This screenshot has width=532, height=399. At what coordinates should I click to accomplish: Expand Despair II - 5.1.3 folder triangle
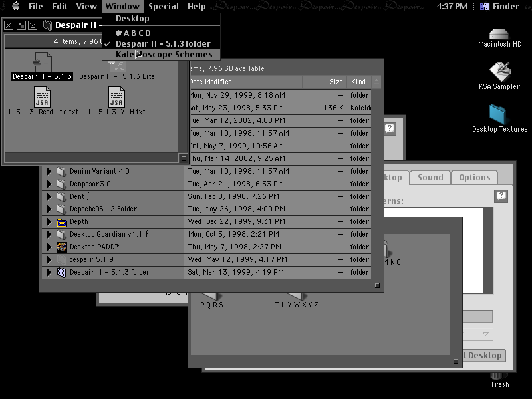click(x=49, y=272)
